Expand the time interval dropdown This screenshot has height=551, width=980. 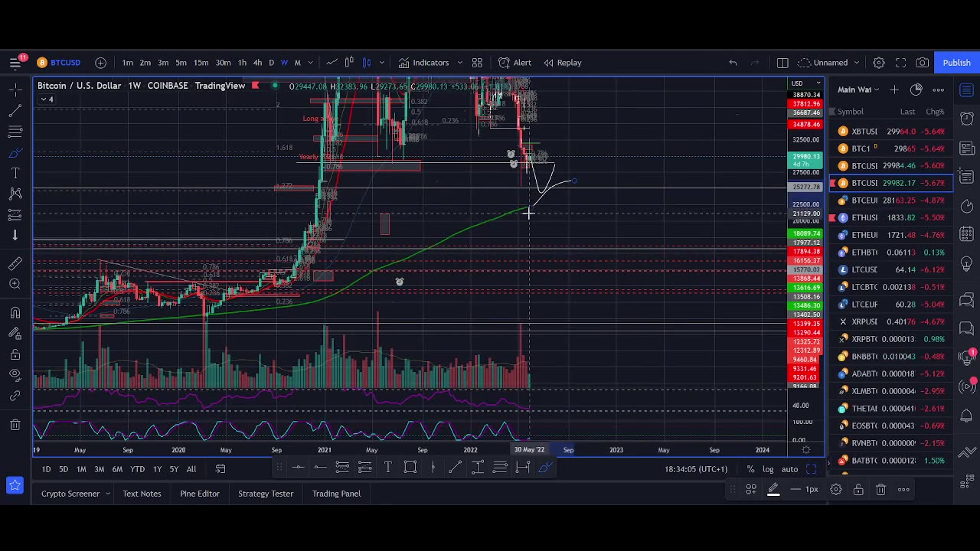309,63
